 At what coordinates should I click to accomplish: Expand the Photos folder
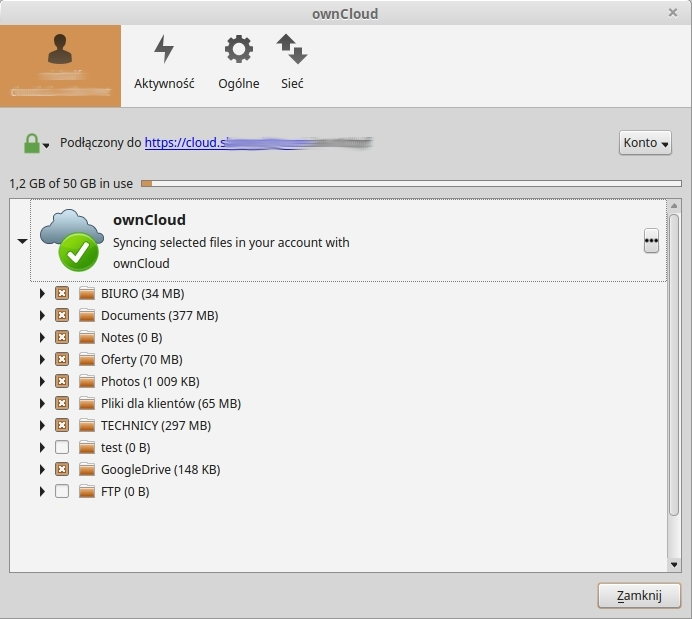tap(42, 381)
